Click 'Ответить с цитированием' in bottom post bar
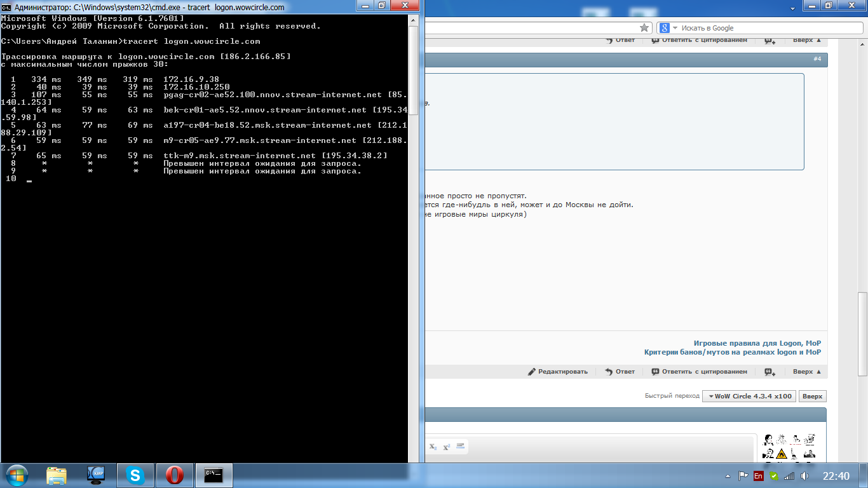868x488 pixels. (x=699, y=372)
